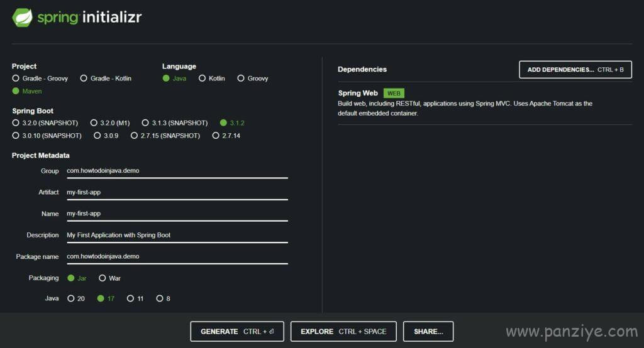This screenshot has width=644, height=348.
Task: Select Java version 17
Action: pyautogui.click(x=106, y=298)
